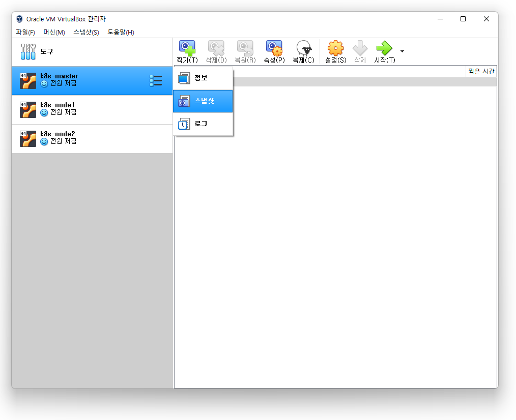Select the k8s-master virtual machine

pos(92,80)
